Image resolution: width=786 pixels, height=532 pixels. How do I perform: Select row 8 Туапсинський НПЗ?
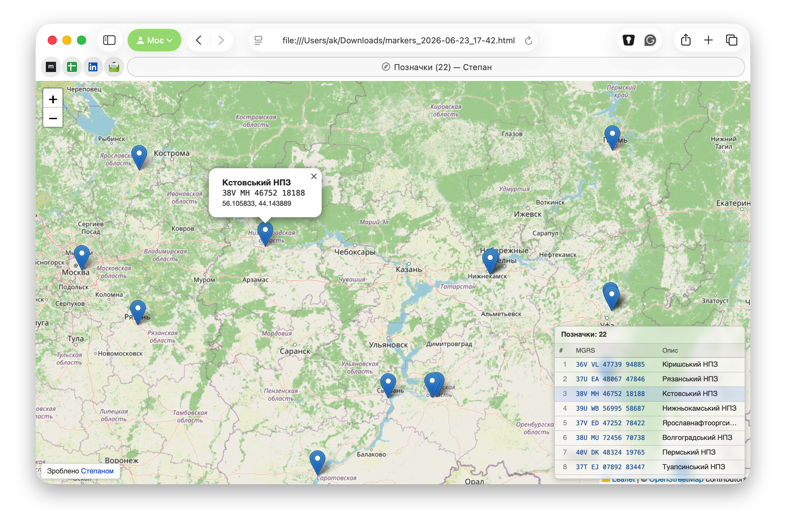point(649,467)
